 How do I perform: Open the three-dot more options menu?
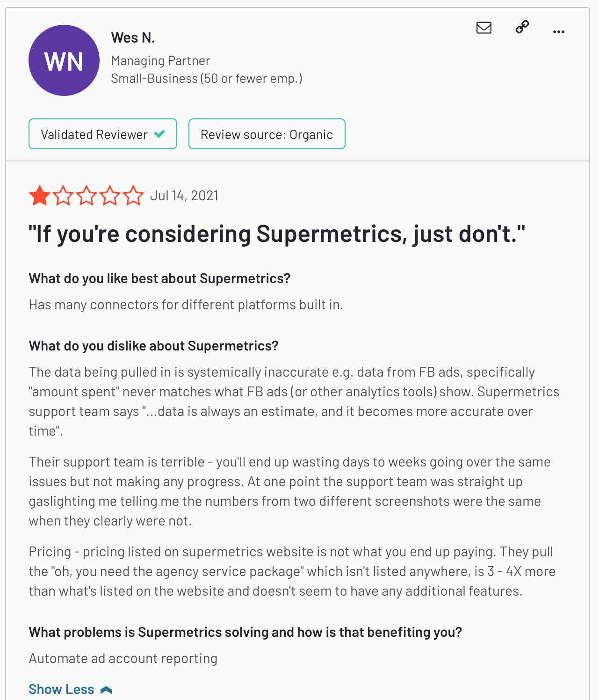click(x=558, y=32)
